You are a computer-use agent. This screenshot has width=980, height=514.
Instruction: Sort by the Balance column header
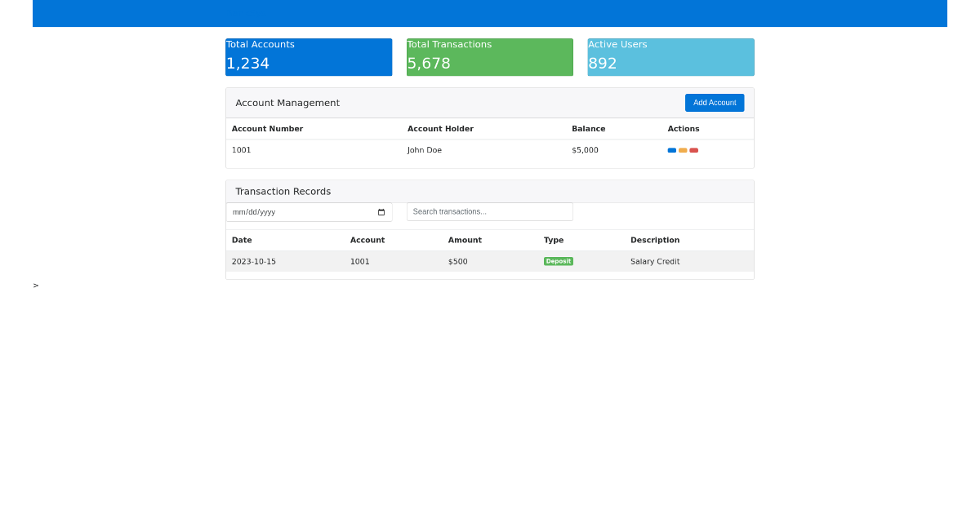coord(589,128)
